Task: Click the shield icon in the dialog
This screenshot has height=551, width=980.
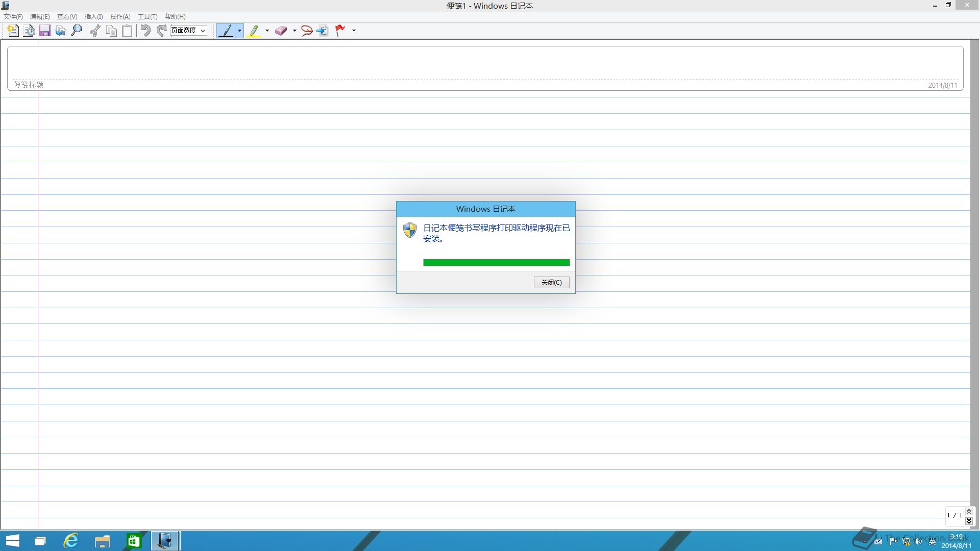Action: [410, 230]
